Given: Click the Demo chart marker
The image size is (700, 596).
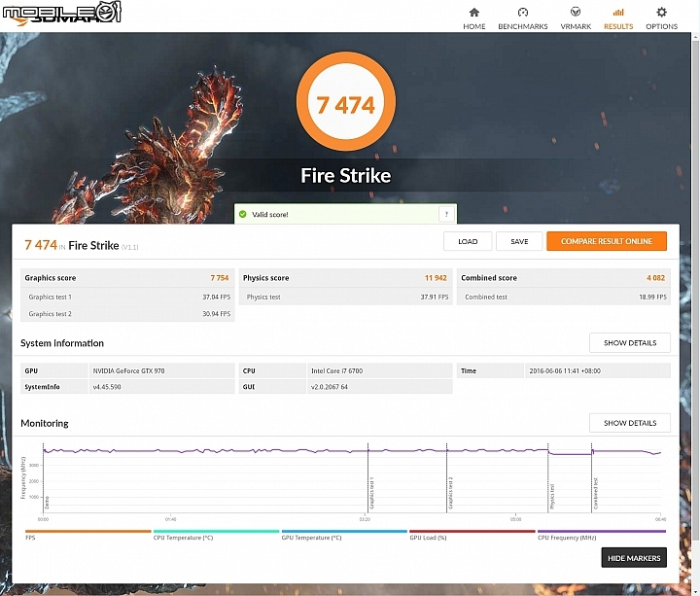Looking at the screenshot, I should [x=47, y=503].
